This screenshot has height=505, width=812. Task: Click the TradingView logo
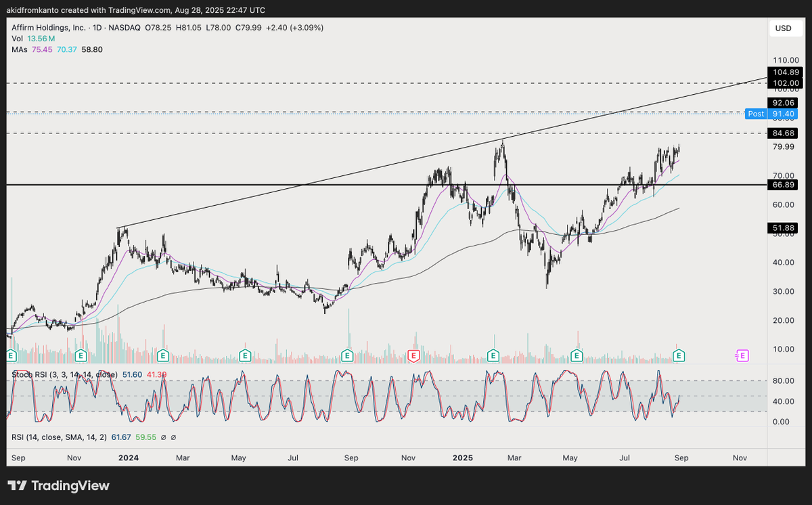click(x=58, y=486)
